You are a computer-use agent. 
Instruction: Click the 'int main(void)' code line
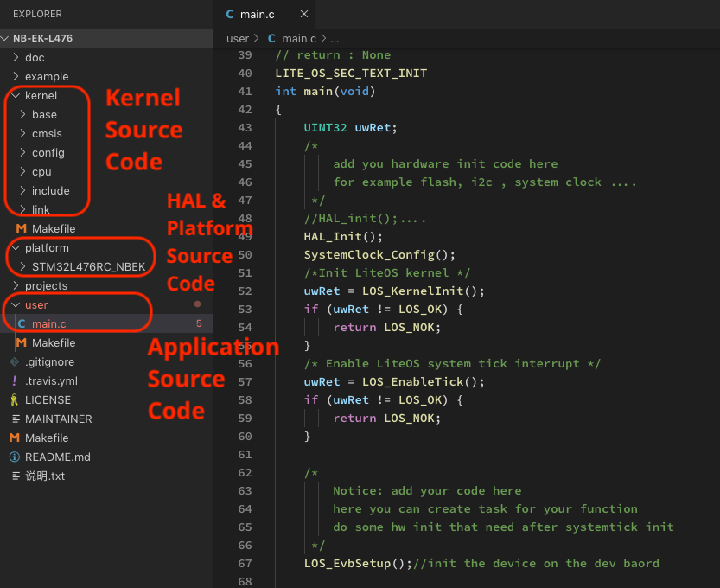(x=325, y=92)
